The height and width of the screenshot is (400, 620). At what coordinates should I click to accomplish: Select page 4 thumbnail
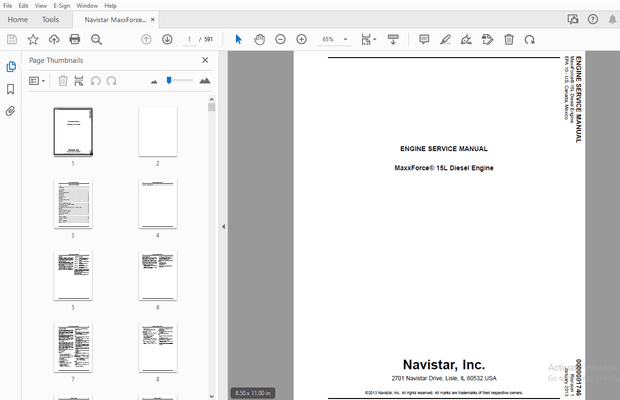[158, 204]
